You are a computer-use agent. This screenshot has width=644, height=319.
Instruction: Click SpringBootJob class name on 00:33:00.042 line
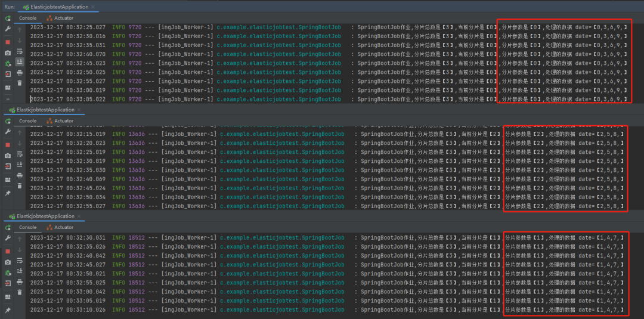(x=282, y=292)
